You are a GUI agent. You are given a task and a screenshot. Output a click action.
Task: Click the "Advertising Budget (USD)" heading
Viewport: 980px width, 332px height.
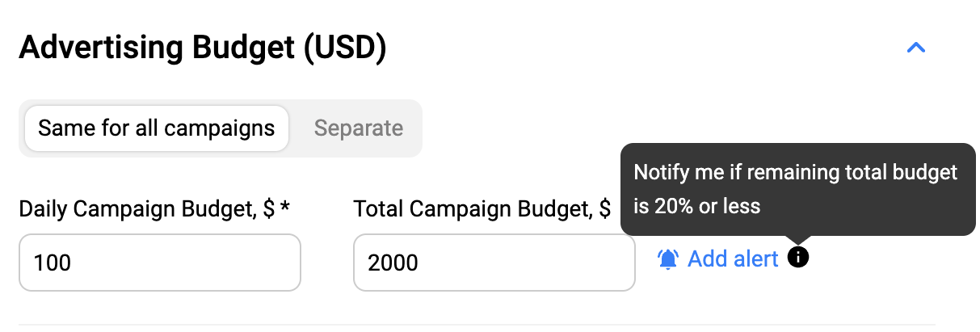203,48
